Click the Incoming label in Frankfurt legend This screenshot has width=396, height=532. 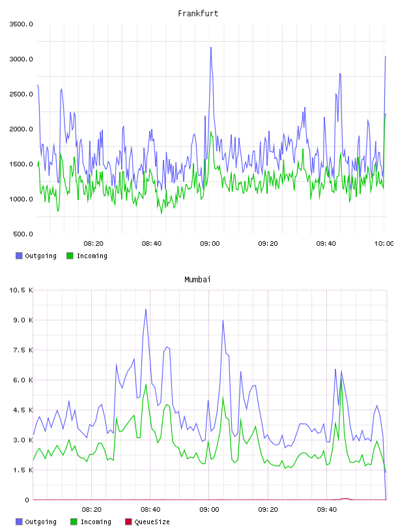point(92,256)
